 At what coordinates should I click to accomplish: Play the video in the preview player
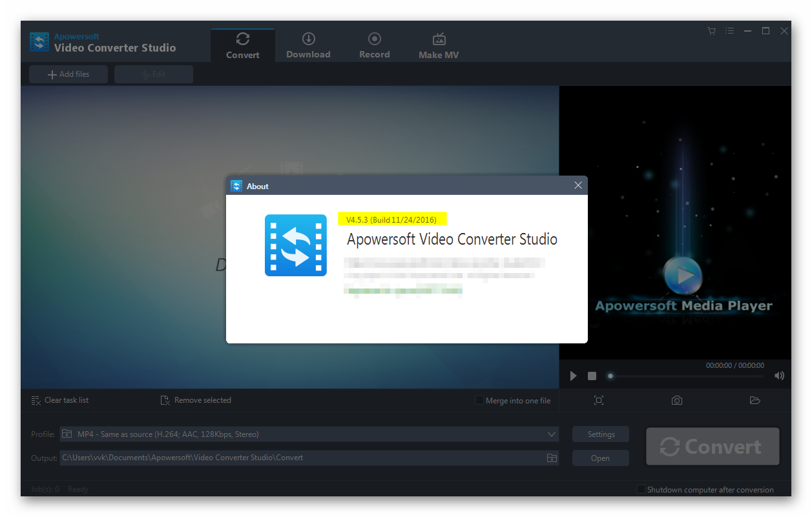pyautogui.click(x=573, y=376)
